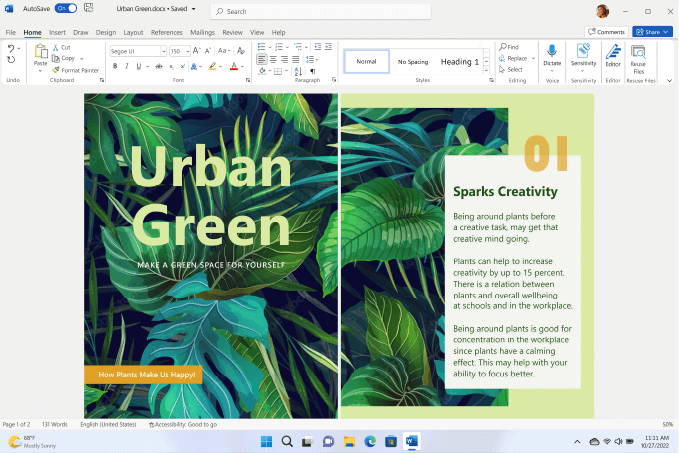
Task: Click the Format Painter tool
Action: coord(76,70)
